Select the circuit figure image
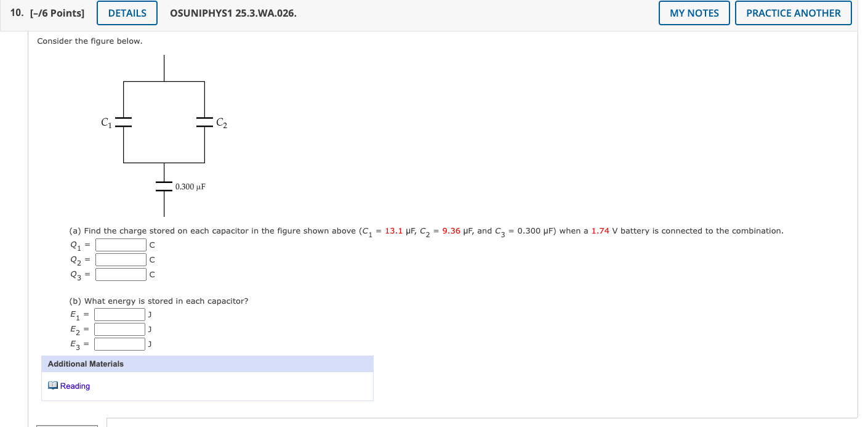Screen dimensions: 868x427 pyautogui.click(x=164, y=132)
